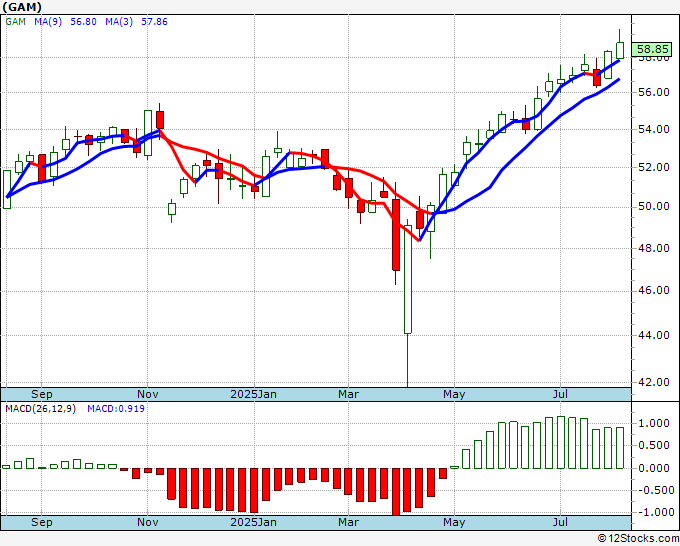Image resolution: width=680 pixels, height=546 pixels.
Task: Click the 48.00 price axis label
Action: [654, 248]
